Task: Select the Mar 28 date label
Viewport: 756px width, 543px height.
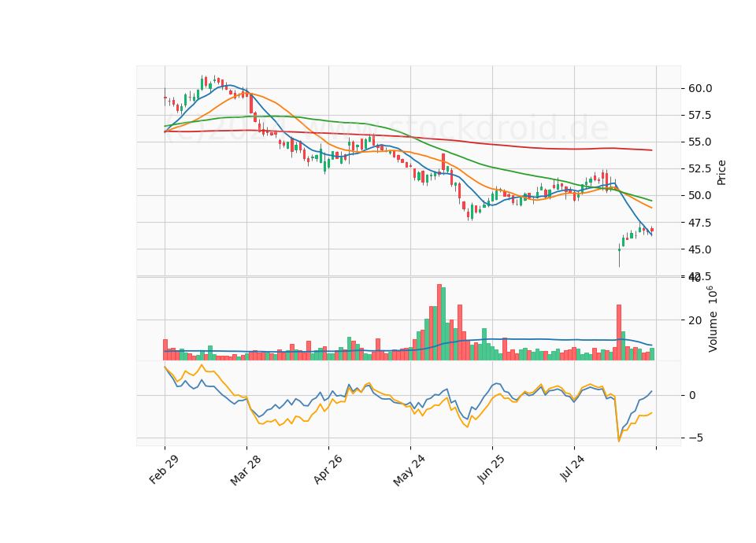Action: click(x=246, y=470)
